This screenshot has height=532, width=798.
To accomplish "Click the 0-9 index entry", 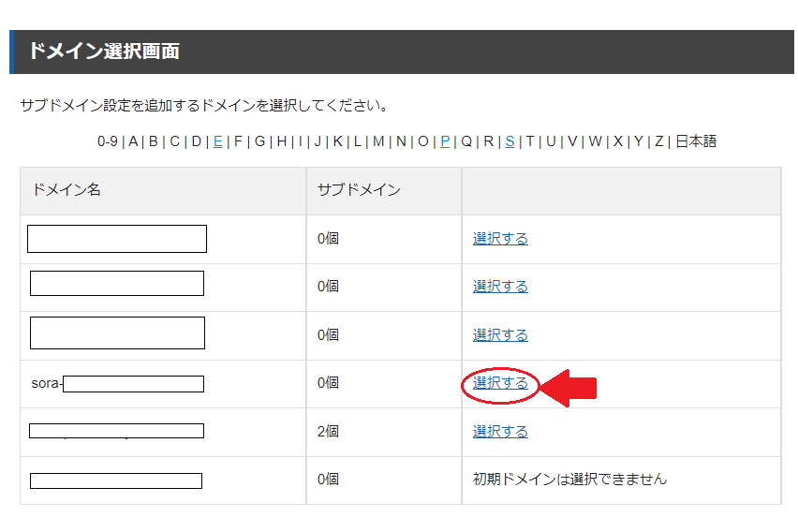I will coord(108,141).
